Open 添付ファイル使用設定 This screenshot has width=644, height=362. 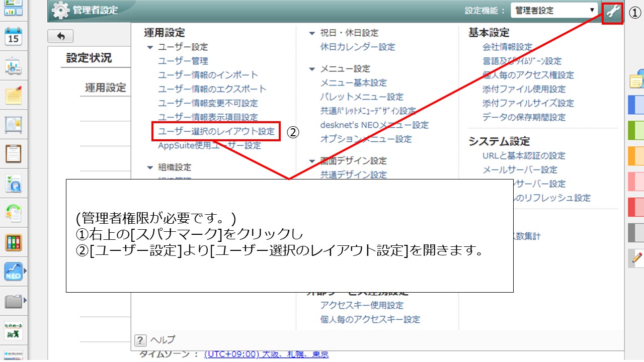[524, 89]
